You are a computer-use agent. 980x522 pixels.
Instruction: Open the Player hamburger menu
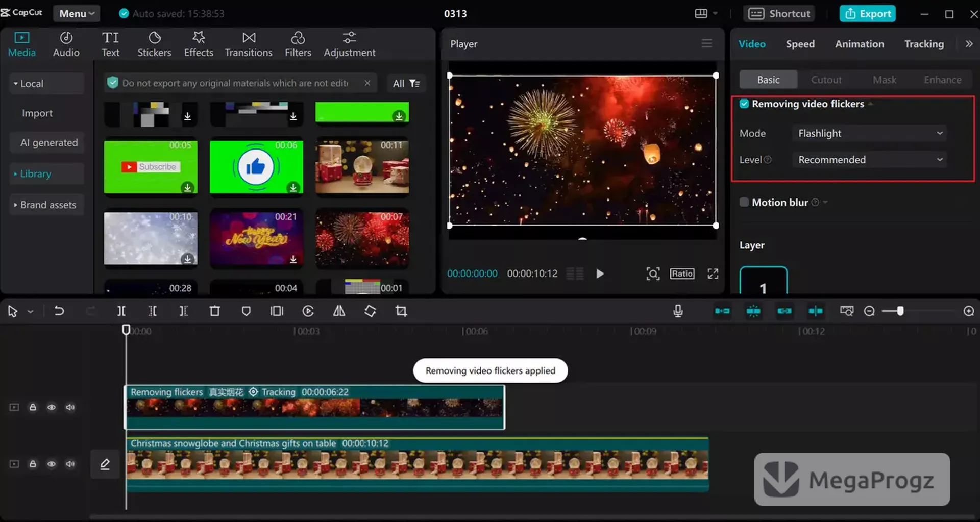click(x=706, y=43)
